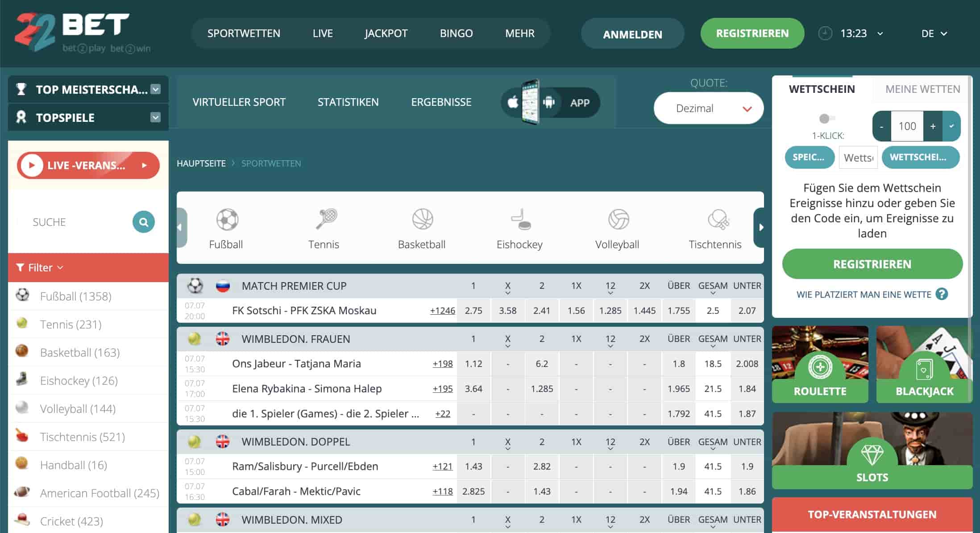Image resolution: width=980 pixels, height=533 pixels.
Task: Click the bet slip code input field
Action: point(858,158)
